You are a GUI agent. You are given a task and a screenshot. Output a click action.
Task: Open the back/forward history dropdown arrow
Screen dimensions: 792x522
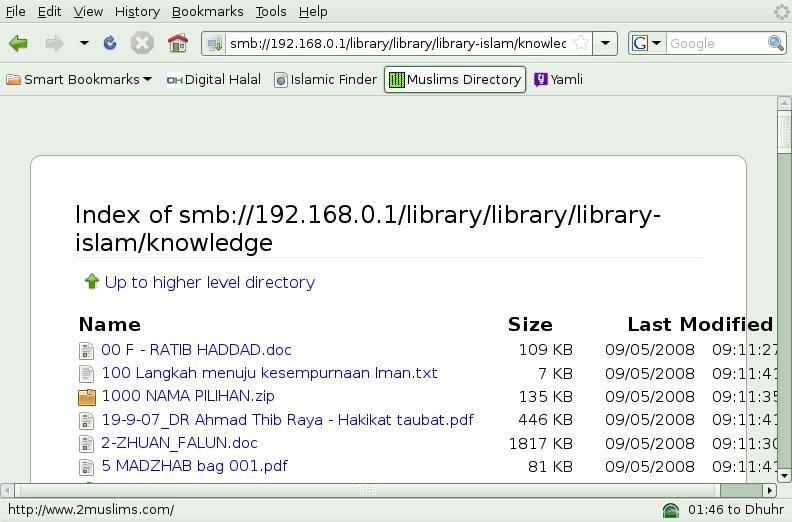pyautogui.click(x=84, y=43)
